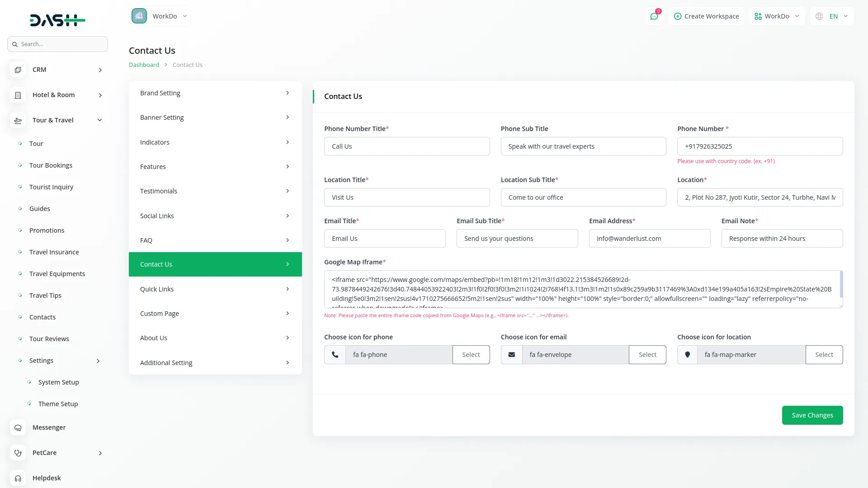Screen dimensions: 868x488
Task: Collapse the Tour & Travel menu
Action: click(99, 120)
